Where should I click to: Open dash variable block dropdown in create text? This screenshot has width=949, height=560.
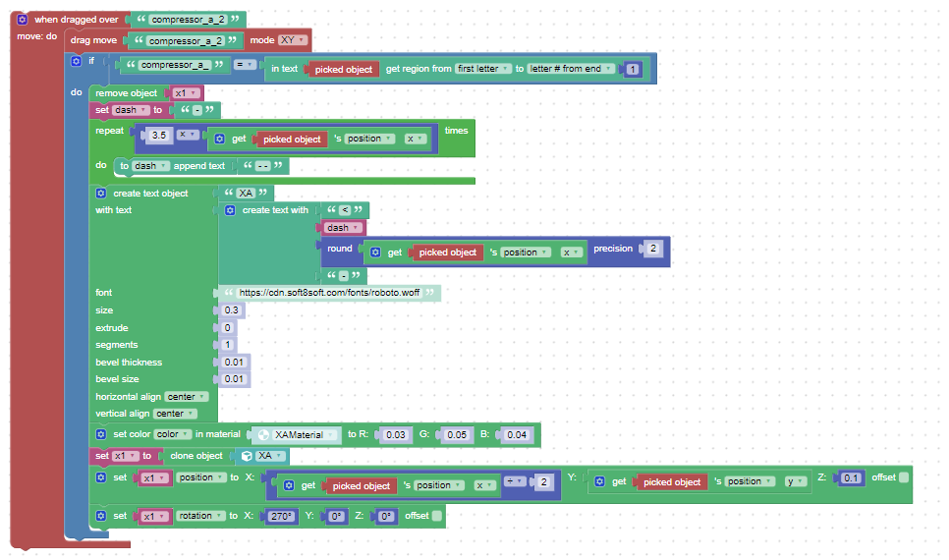[343, 228]
